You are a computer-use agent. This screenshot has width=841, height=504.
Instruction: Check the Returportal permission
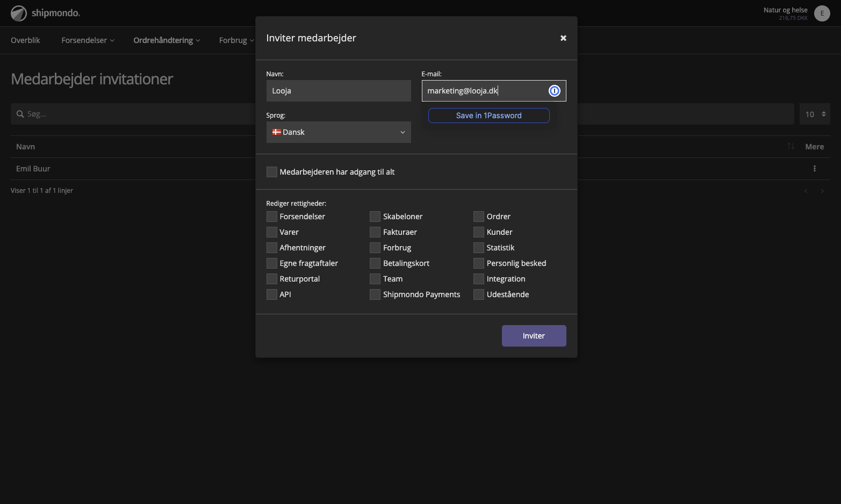pos(272,279)
